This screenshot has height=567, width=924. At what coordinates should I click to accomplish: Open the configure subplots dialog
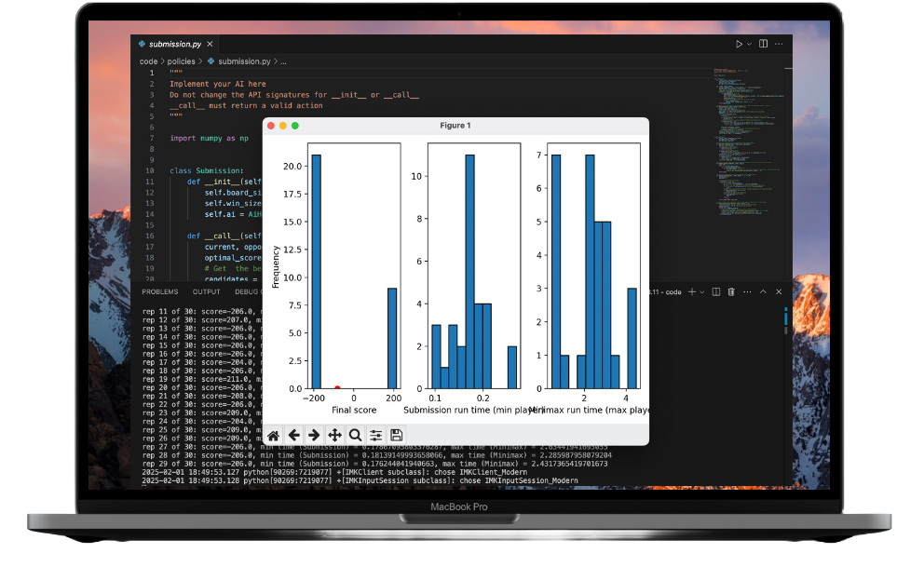(x=375, y=435)
